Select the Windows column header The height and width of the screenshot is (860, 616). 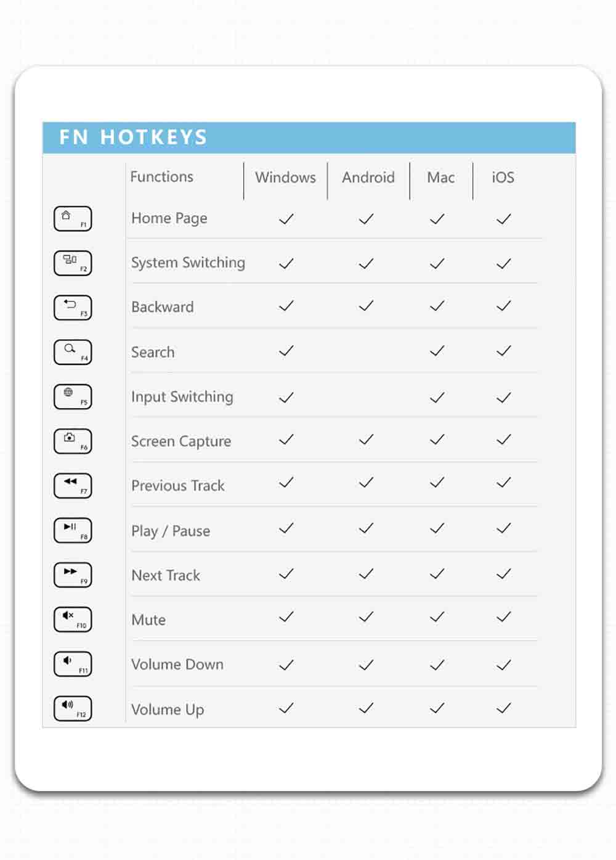click(x=285, y=178)
